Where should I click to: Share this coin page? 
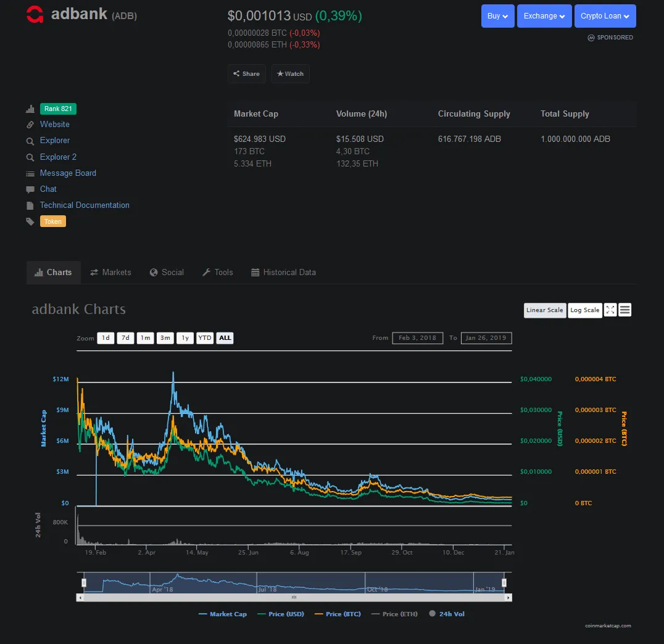[247, 73]
